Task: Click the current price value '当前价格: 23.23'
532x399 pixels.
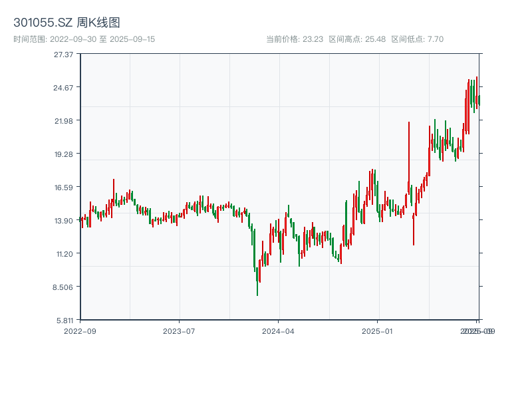Action: [295, 39]
